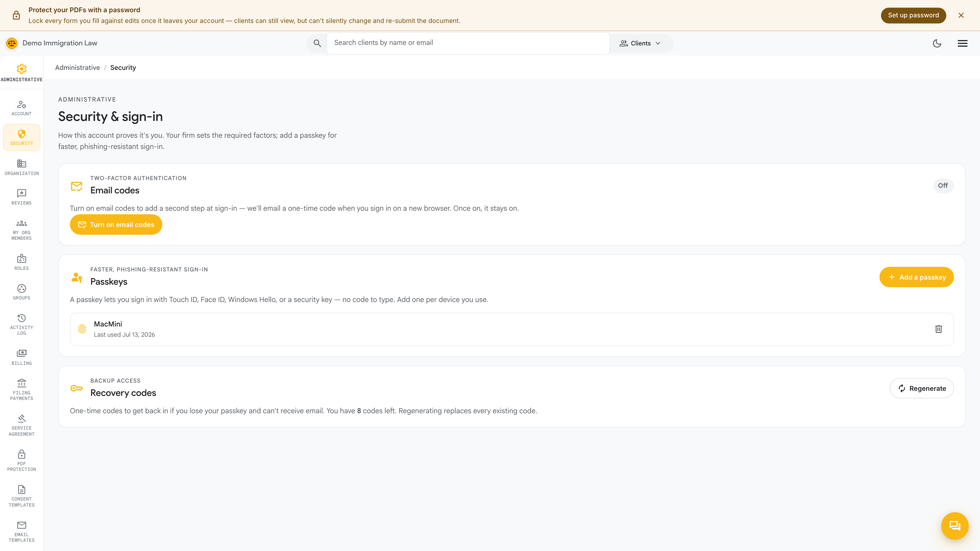Click the Administrative breadcrumb link
Image resolution: width=980 pixels, height=551 pixels.
(78, 68)
